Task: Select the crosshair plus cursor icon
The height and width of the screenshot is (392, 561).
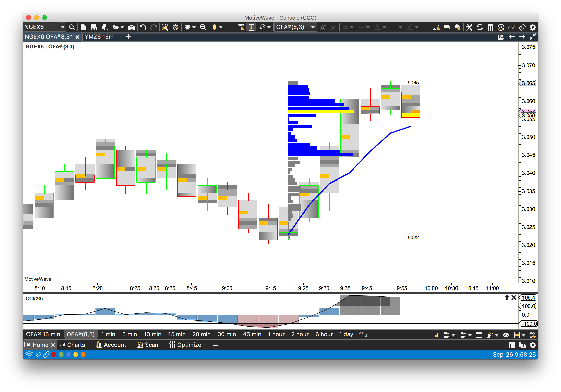Action: point(230,27)
